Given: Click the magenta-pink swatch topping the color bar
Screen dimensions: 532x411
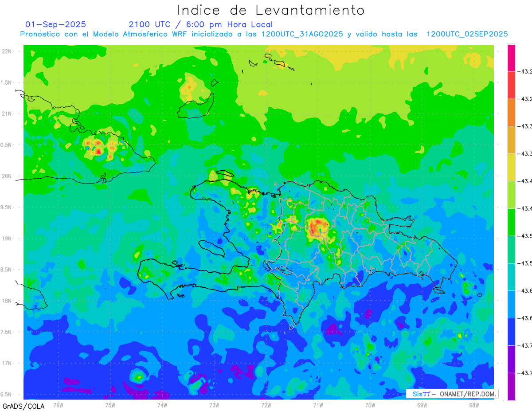Looking at the screenshot, I should tap(511, 58).
